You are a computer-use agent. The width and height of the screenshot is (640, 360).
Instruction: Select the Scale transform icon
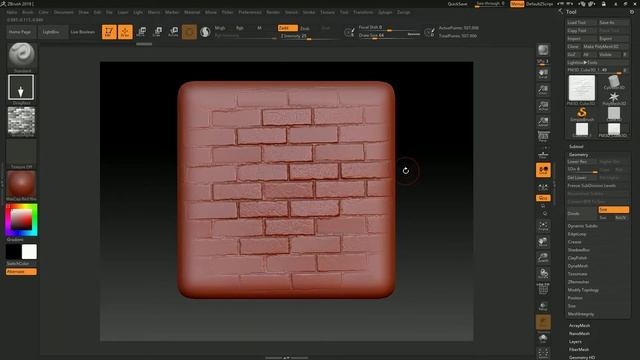pyautogui.click(x=157, y=32)
